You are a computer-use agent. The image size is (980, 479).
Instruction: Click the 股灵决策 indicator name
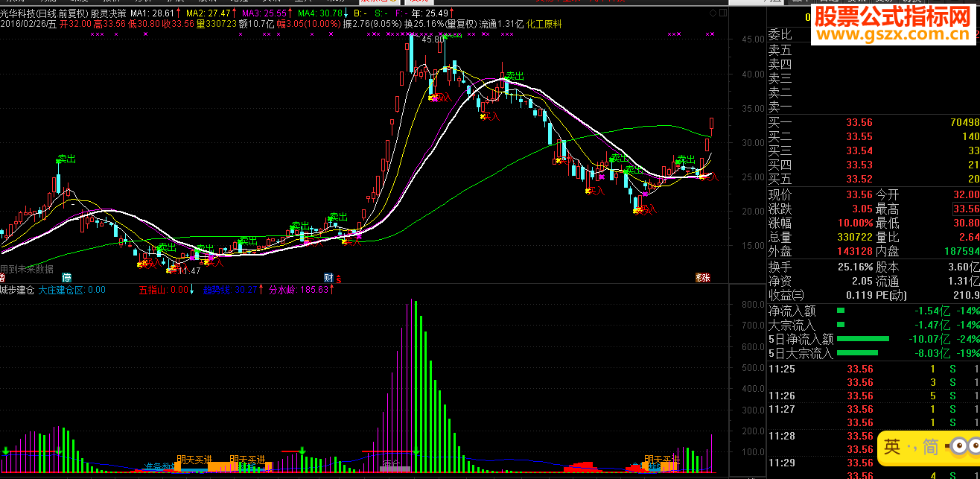109,13
